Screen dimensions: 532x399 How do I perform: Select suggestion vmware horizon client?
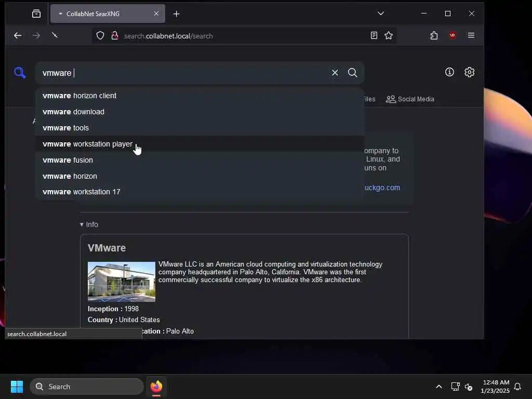pos(200,96)
